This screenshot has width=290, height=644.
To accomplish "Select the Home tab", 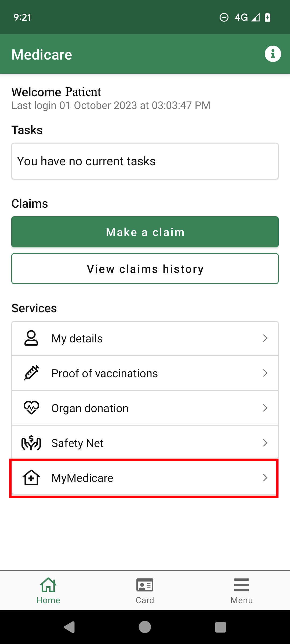I will click(x=48, y=591).
